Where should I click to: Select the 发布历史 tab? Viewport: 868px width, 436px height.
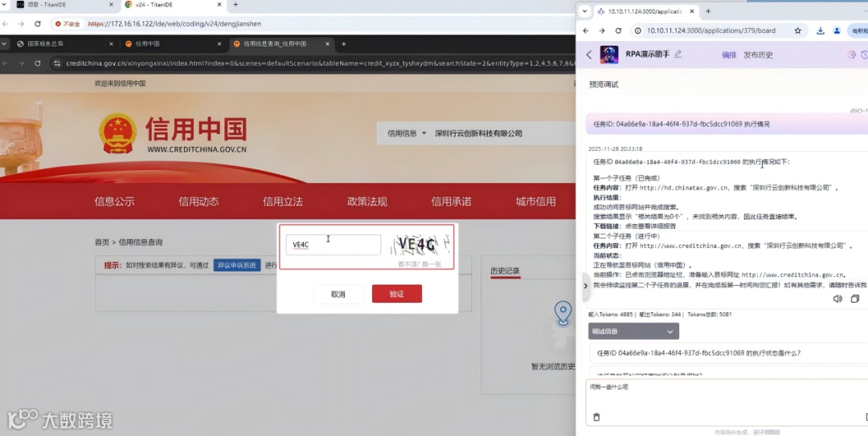point(758,55)
